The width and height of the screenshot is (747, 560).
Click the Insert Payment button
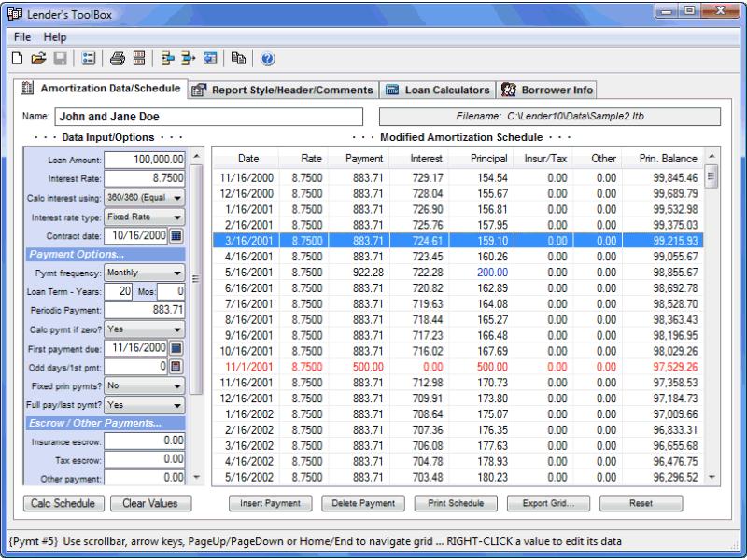pos(270,503)
